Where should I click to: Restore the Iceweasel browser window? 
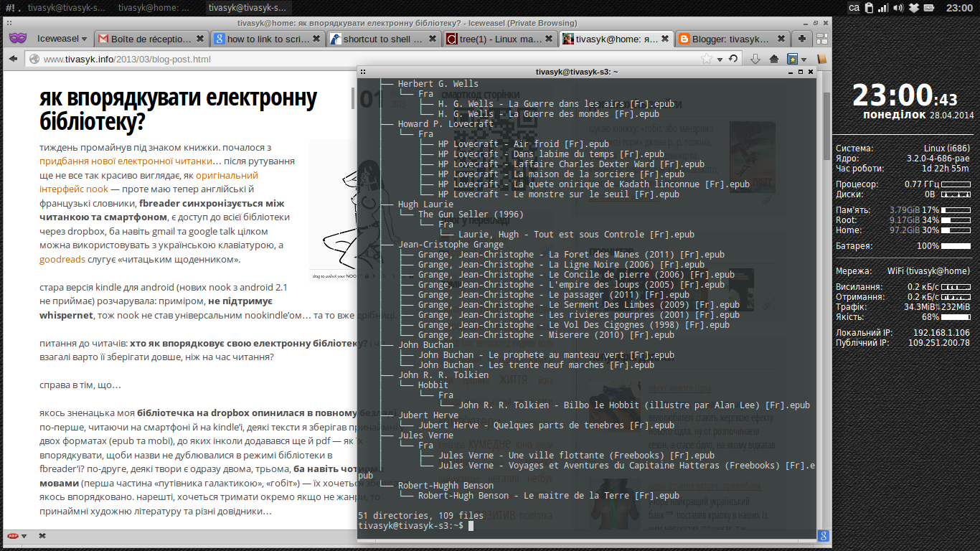(815, 23)
